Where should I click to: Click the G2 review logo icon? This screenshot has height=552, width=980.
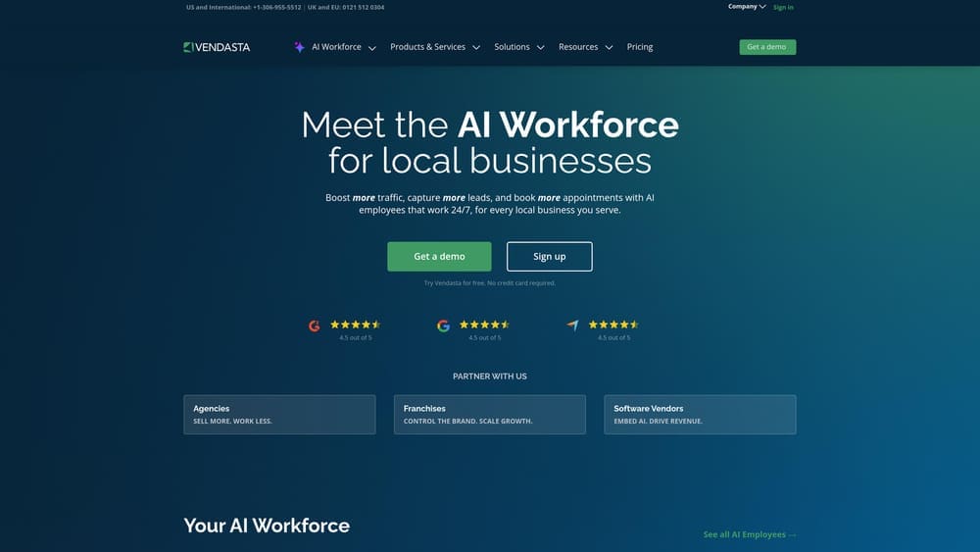[315, 326]
